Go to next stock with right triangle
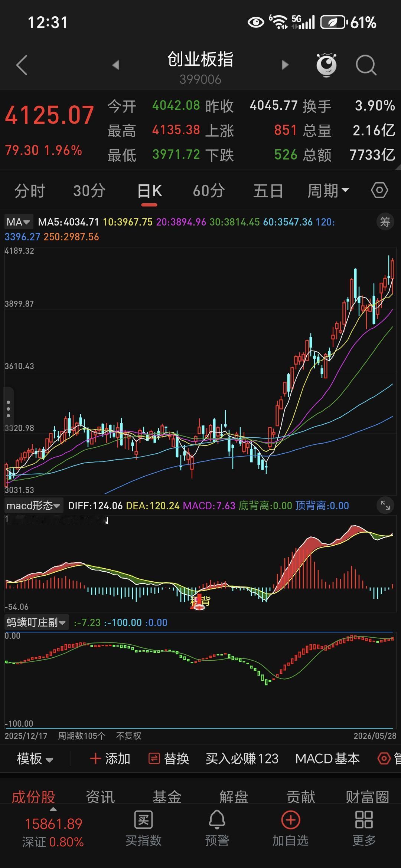 (x=285, y=65)
